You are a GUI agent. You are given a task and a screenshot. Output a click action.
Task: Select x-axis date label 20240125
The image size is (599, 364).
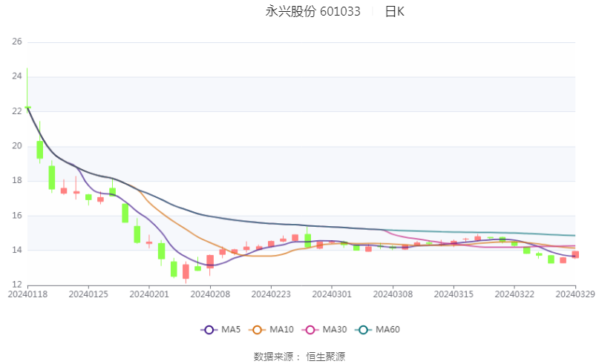(x=88, y=294)
